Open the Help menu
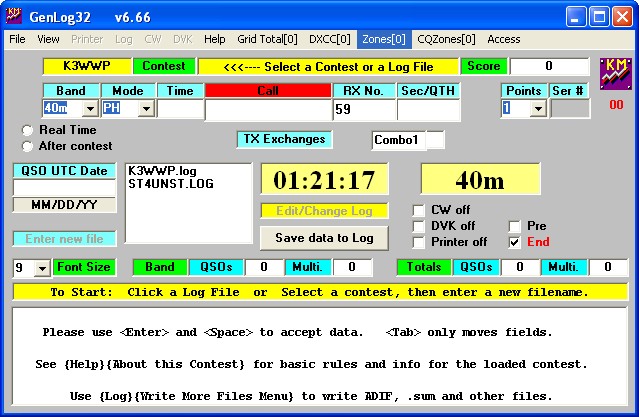639x417 pixels. point(214,39)
